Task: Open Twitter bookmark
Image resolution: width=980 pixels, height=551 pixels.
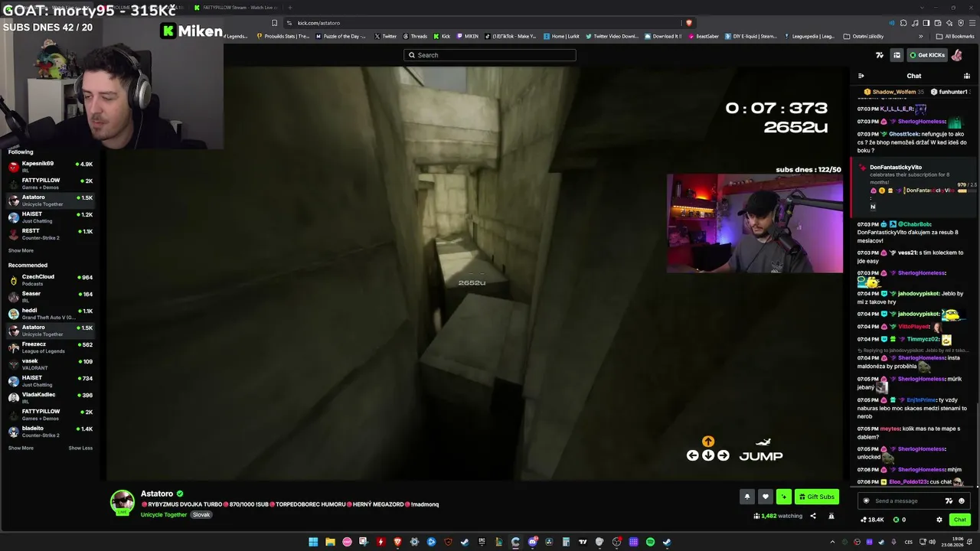Action: click(386, 36)
